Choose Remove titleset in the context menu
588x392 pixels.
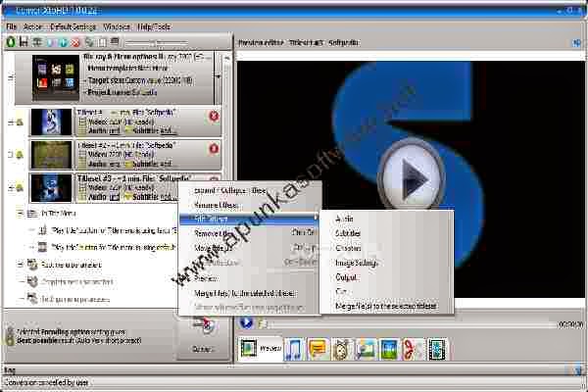[249, 233]
